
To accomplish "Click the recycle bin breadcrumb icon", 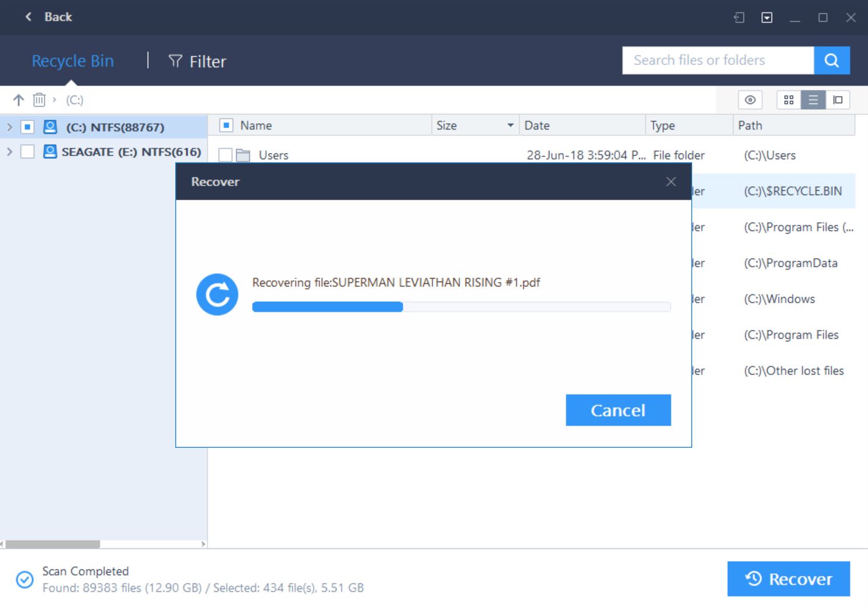I will click(39, 100).
